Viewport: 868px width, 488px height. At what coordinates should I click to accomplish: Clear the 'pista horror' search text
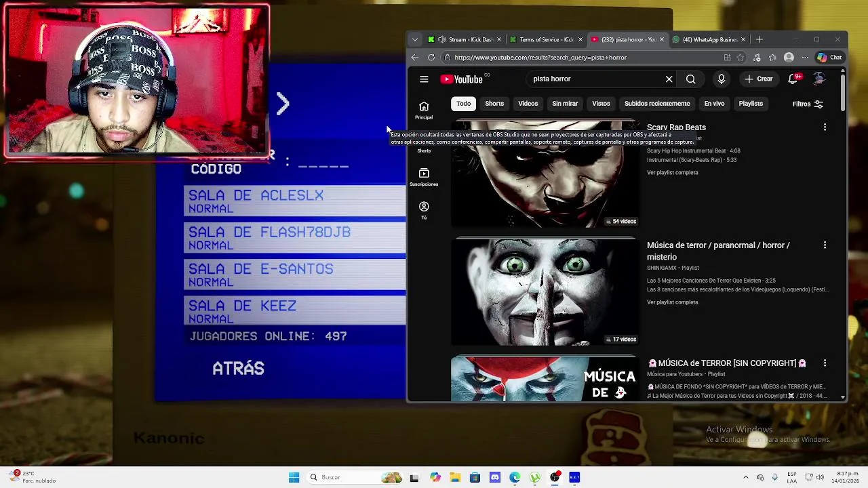669,79
